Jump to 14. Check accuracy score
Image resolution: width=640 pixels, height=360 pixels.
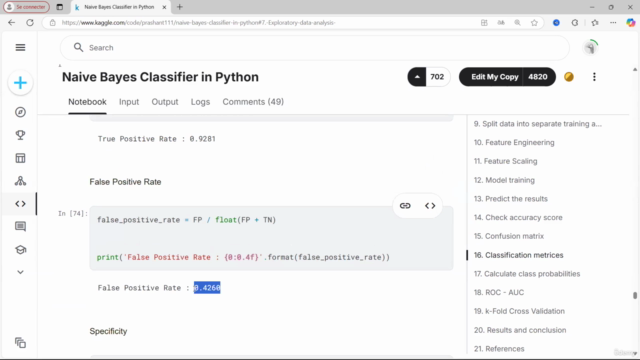tap(518, 218)
